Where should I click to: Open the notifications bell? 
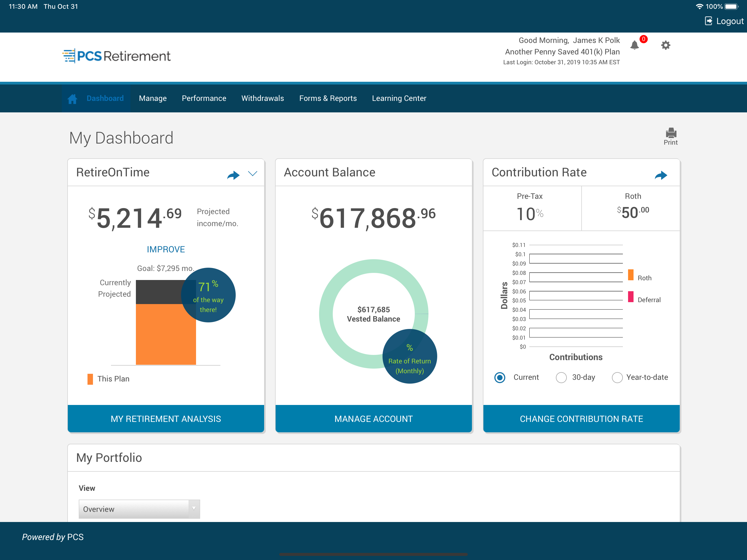click(634, 45)
